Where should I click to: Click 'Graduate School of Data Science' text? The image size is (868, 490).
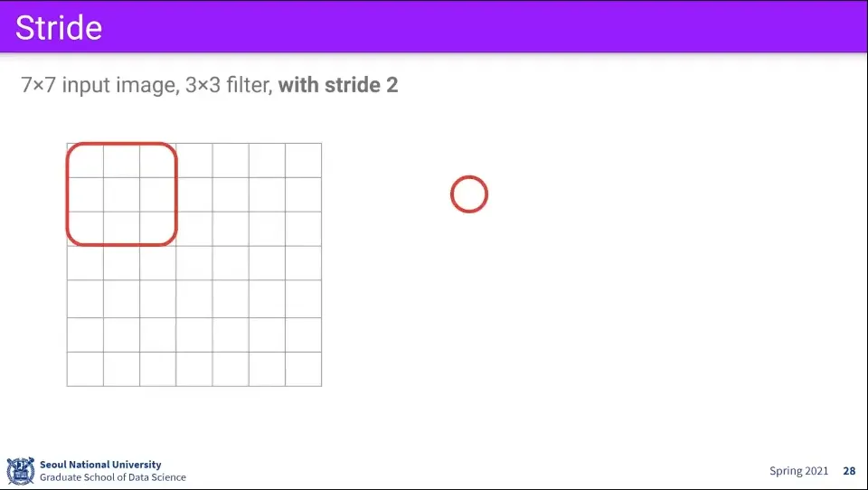point(112,477)
